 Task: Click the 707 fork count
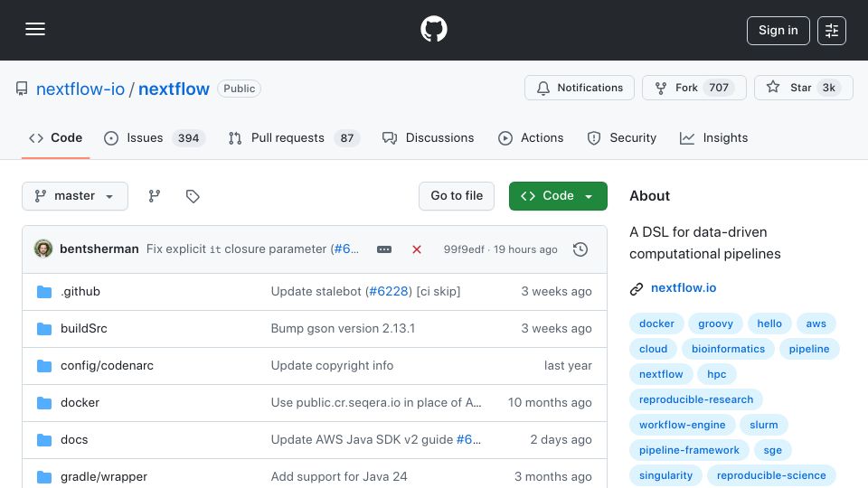(x=719, y=88)
